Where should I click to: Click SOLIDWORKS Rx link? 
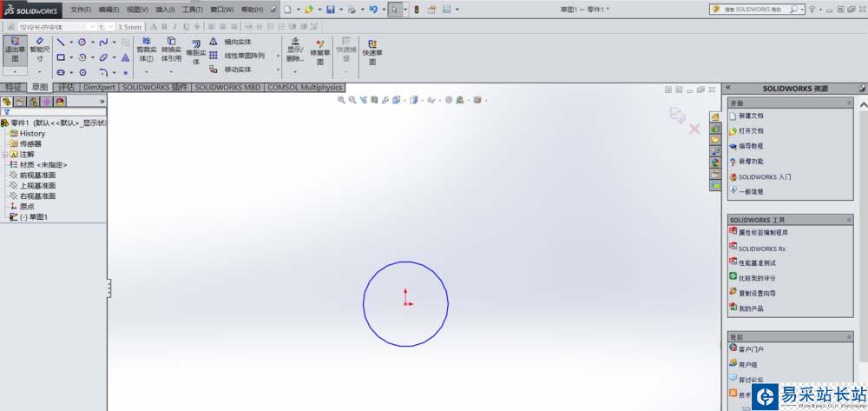[x=761, y=249]
